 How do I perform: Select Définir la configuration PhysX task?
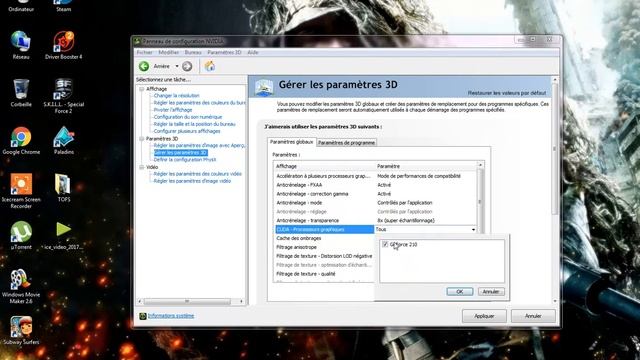185,160
